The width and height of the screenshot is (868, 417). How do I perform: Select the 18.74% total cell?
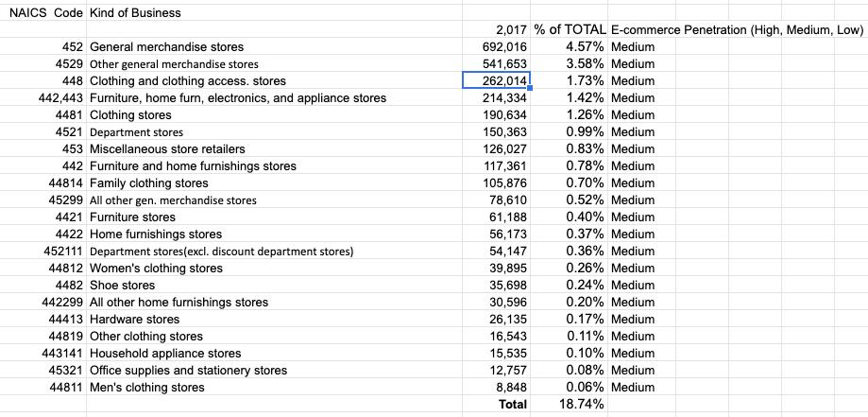[569, 405]
